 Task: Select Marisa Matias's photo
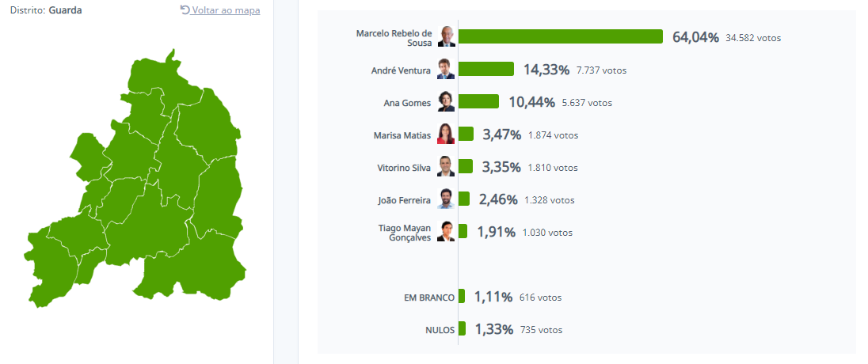pos(446,135)
